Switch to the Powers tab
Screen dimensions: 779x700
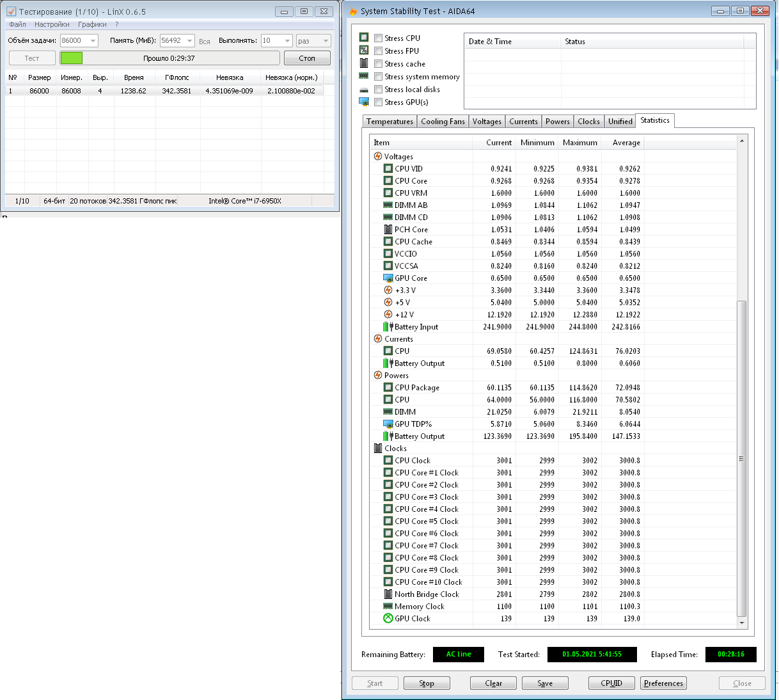tap(558, 122)
